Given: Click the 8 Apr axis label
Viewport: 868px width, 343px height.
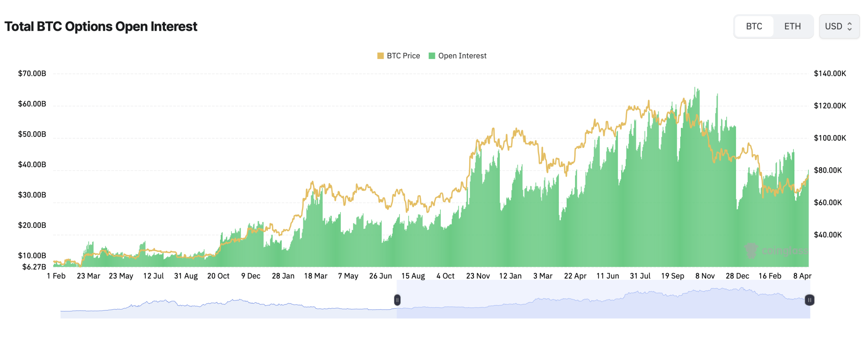Looking at the screenshot, I should pos(803,276).
